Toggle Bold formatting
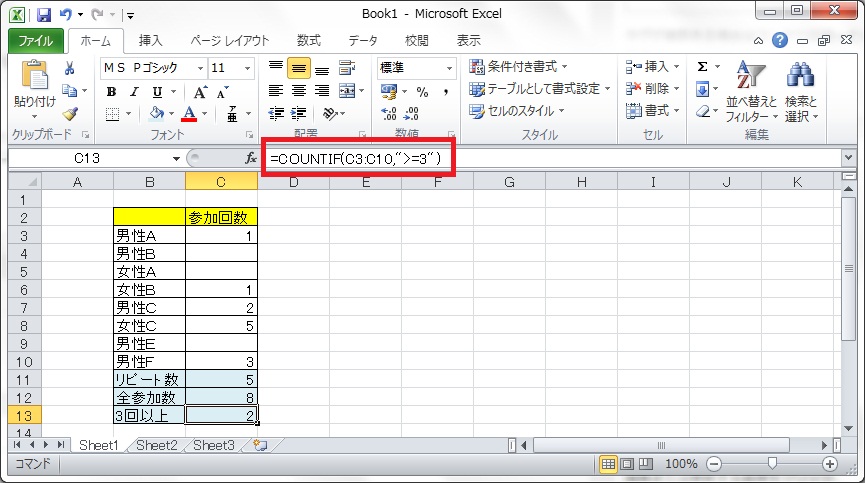 (111, 92)
